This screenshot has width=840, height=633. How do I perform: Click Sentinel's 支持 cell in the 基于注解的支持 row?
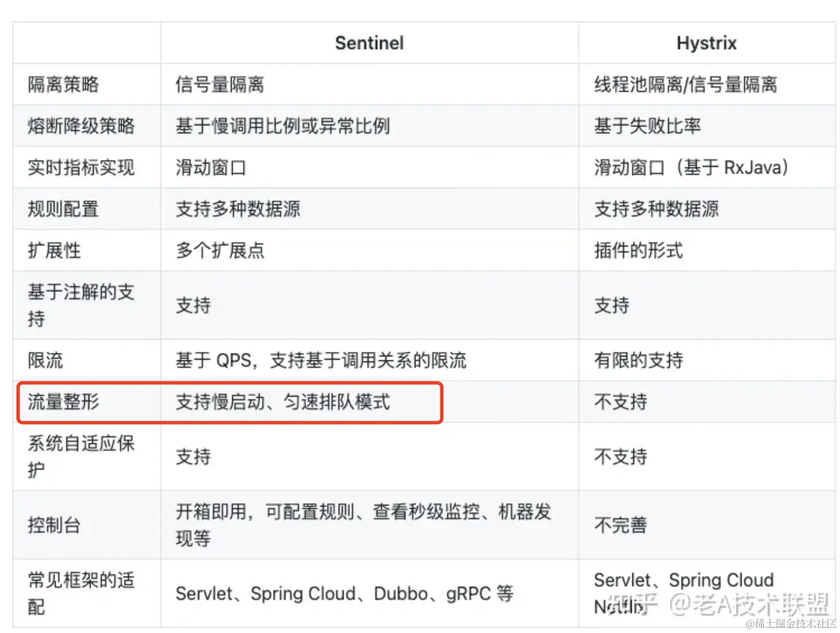pyautogui.click(x=369, y=305)
